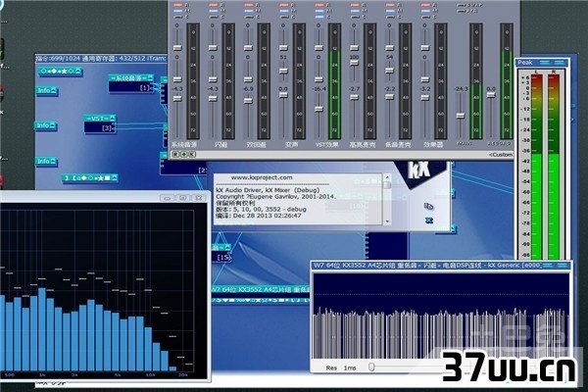The width and height of the screenshot is (588, 392).
Task: Click the K icon in mixer footer
Action: coord(192,154)
